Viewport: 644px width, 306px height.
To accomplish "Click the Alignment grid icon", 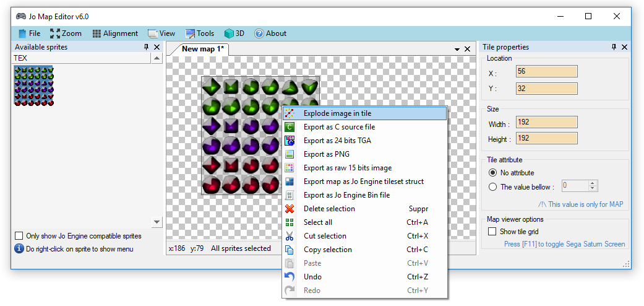I will pos(97,33).
